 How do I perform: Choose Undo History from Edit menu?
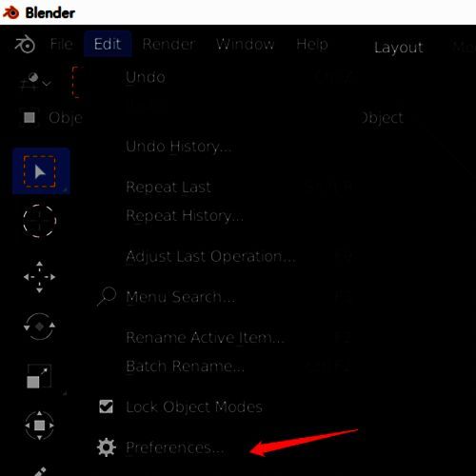(x=179, y=147)
